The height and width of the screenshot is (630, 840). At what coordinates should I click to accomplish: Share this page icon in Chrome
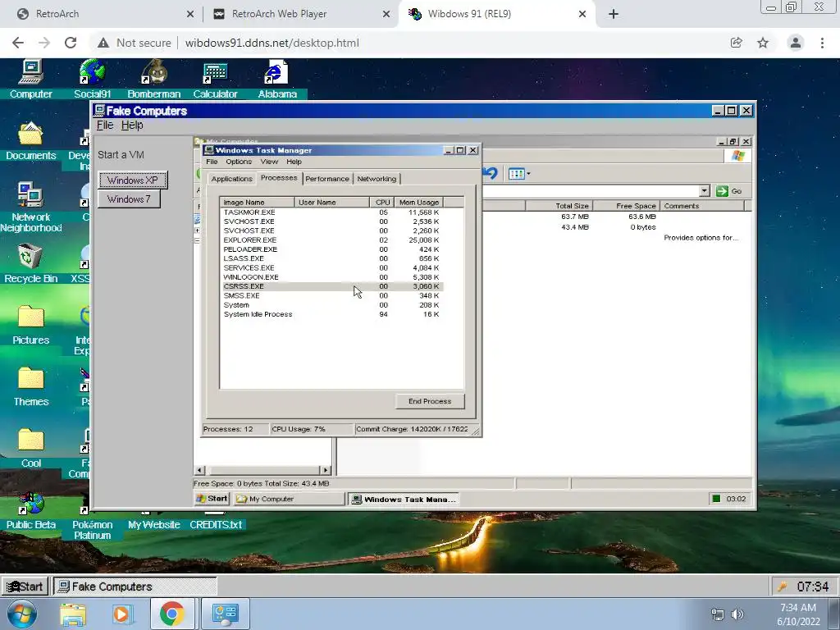click(736, 43)
